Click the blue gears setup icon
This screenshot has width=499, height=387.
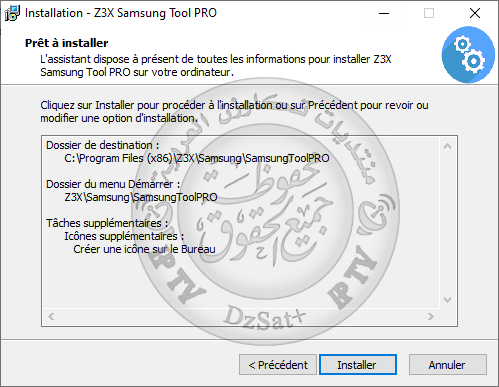pos(468,55)
